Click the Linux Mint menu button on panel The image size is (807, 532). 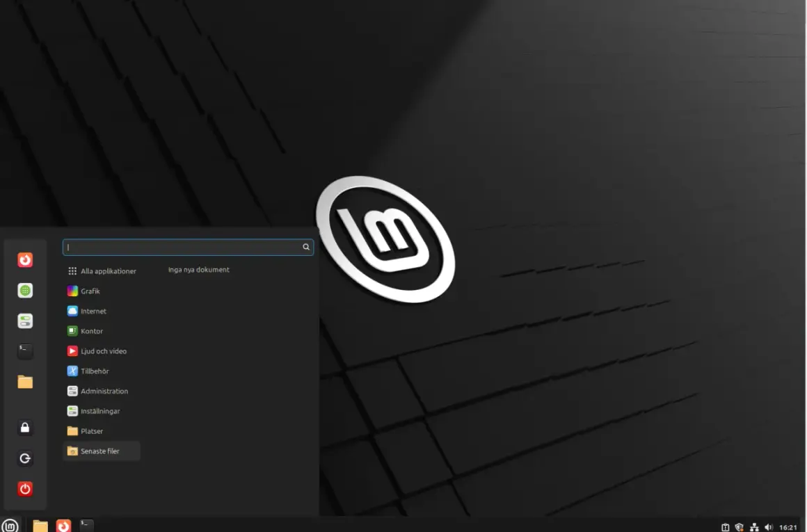pos(10,525)
